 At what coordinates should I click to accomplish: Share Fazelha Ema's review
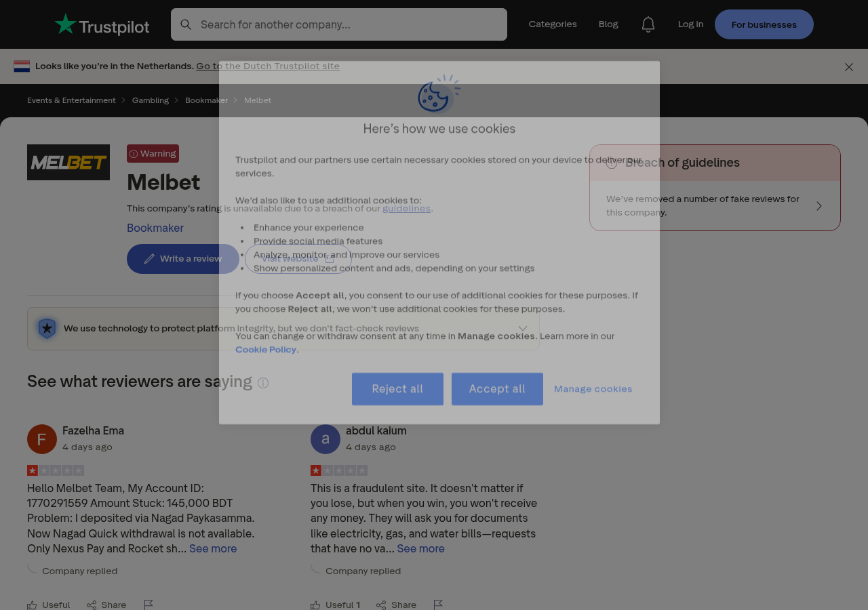click(106, 605)
